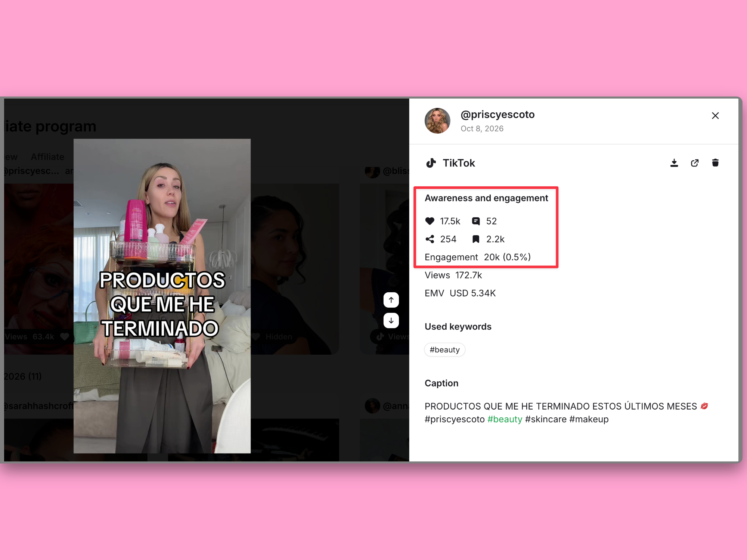747x560 pixels.
Task: Select the #beauty keyword chip
Action: coord(444,350)
